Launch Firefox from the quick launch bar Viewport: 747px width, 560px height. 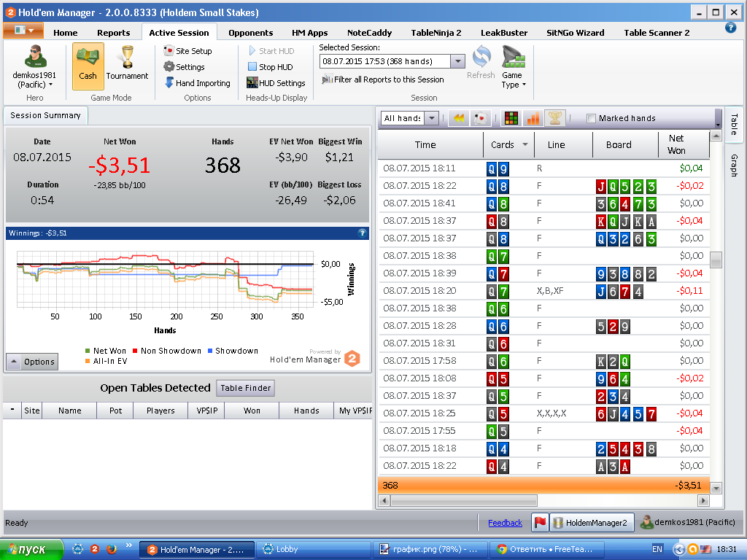tap(112, 549)
